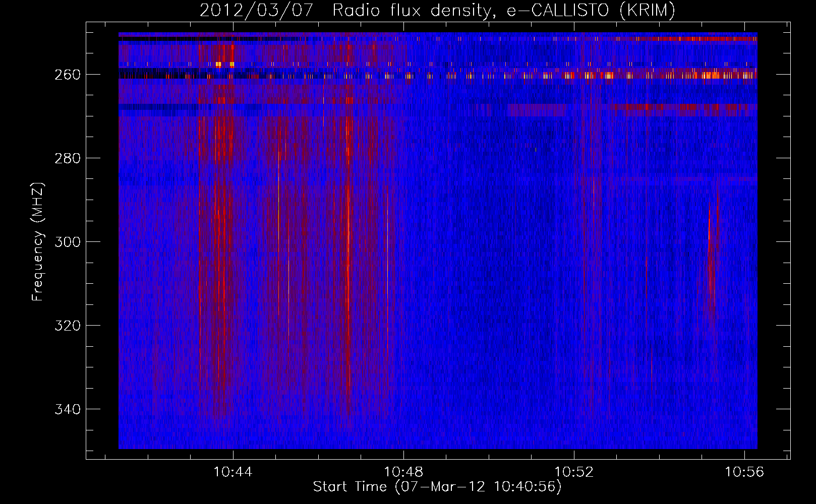Select the 280 frequency tick label
This screenshot has height=504, width=816.
tap(68, 158)
